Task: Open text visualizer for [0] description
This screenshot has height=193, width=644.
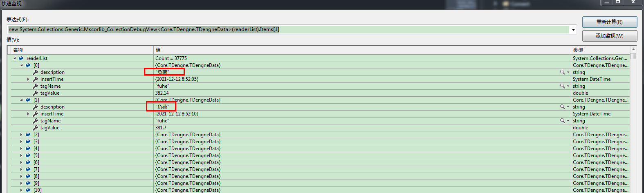Action: pyautogui.click(x=563, y=72)
